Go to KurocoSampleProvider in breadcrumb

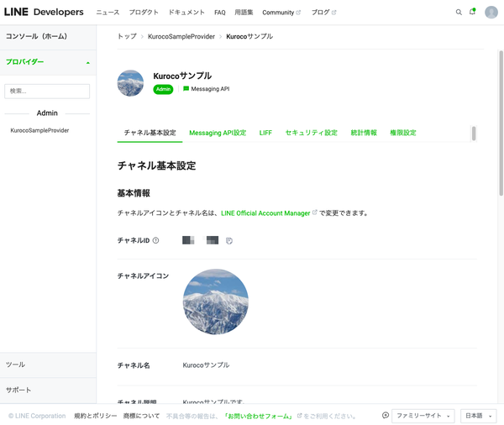(x=181, y=36)
